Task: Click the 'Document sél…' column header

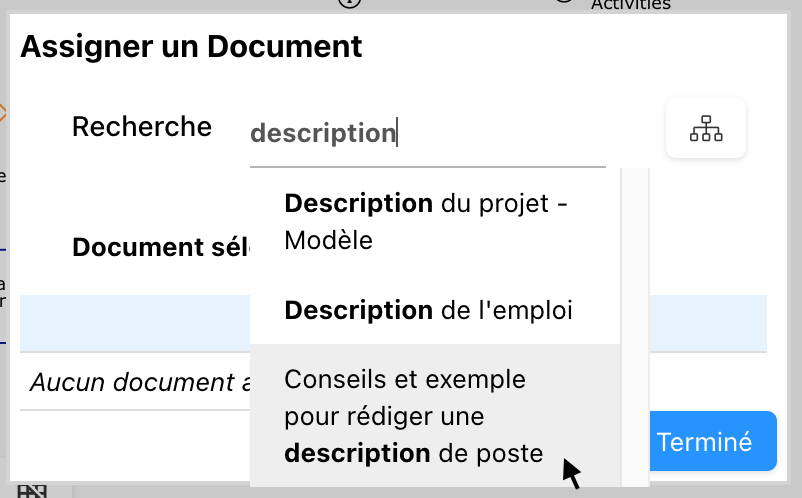Action: 159,248
